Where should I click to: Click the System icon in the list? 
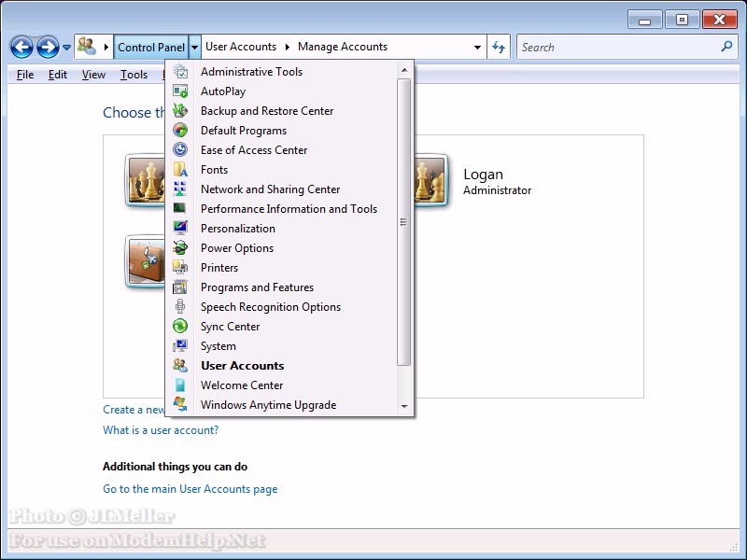click(180, 345)
